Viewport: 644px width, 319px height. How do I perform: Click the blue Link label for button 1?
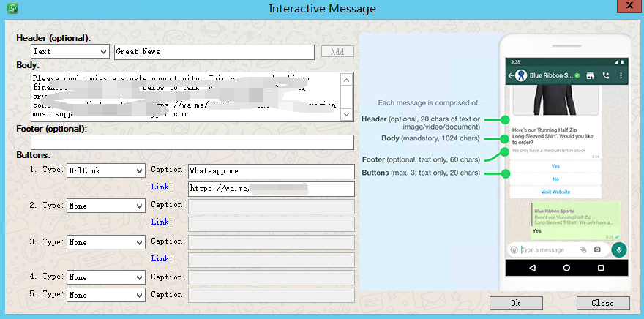pos(162,187)
